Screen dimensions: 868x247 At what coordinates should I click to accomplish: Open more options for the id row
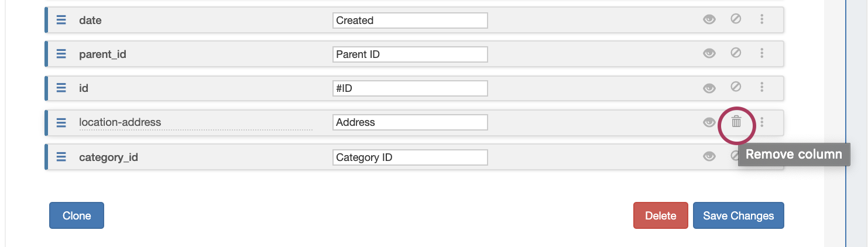[761, 88]
